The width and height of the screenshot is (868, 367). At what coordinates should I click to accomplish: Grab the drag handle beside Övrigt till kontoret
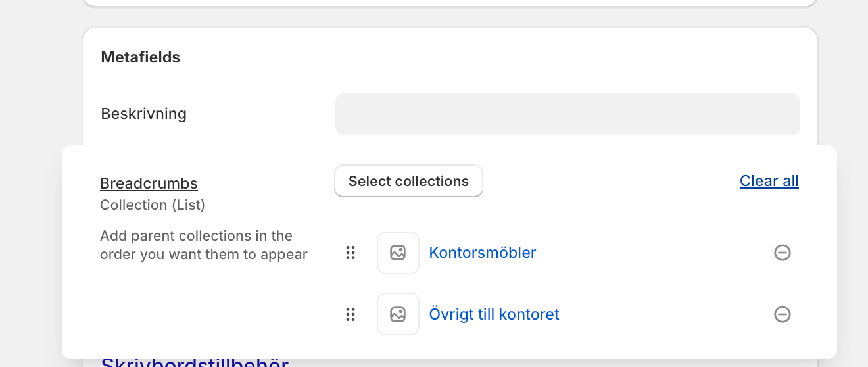coord(350,314)
